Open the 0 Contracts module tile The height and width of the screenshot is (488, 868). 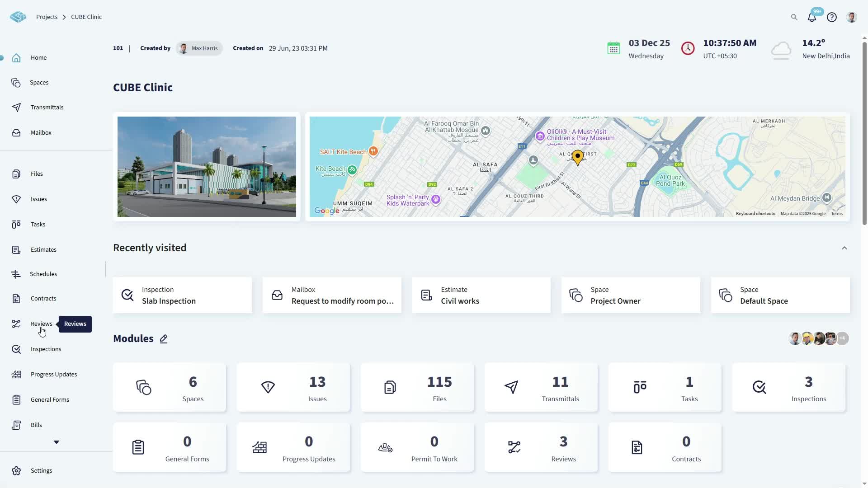665,448
